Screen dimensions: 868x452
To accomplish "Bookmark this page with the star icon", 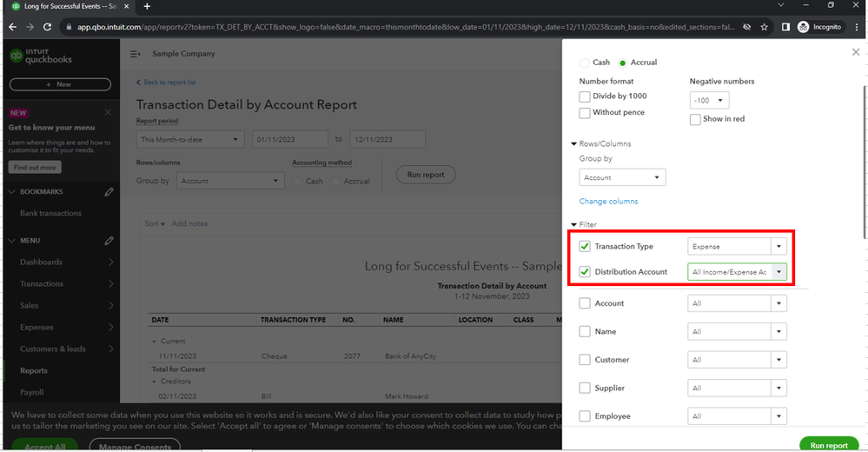I will click(764, 27).
